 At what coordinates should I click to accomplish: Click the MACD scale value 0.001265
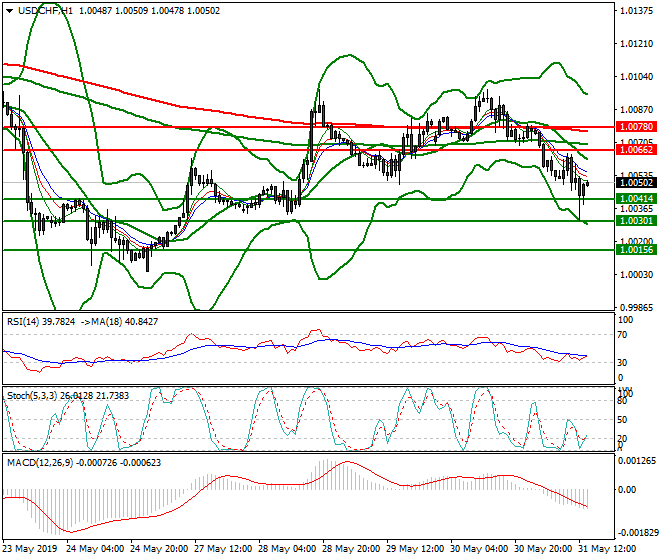[636, 461]
